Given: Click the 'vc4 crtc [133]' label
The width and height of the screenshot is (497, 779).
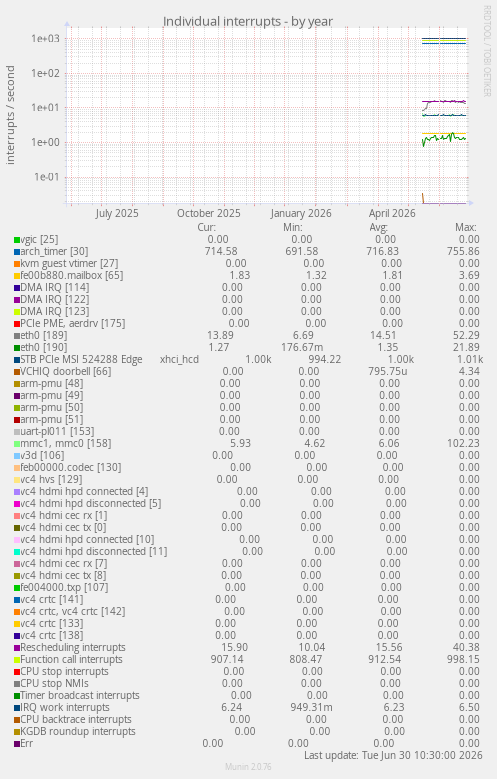Looking at the screenshot, I should pos(52,623).
